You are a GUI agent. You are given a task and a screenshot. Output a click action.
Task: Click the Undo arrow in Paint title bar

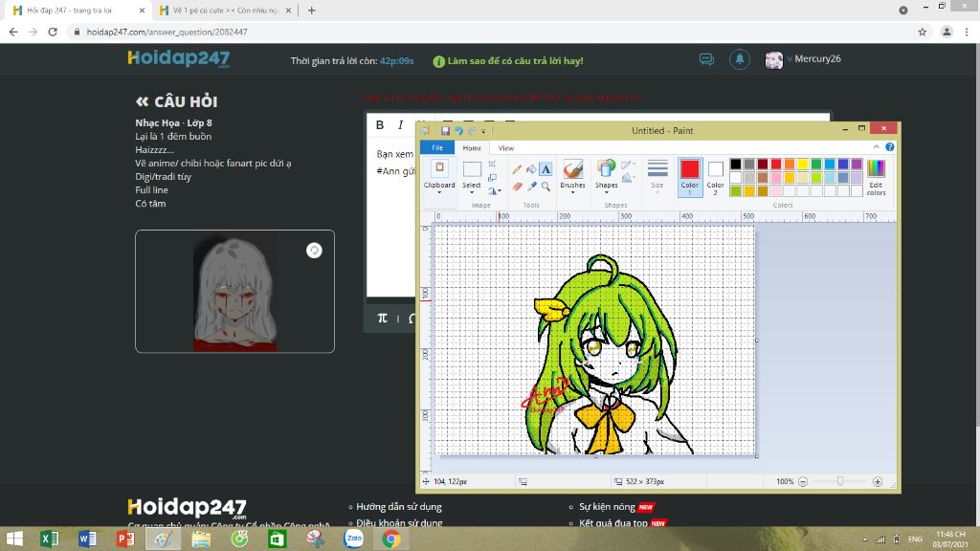click(458, 130)
